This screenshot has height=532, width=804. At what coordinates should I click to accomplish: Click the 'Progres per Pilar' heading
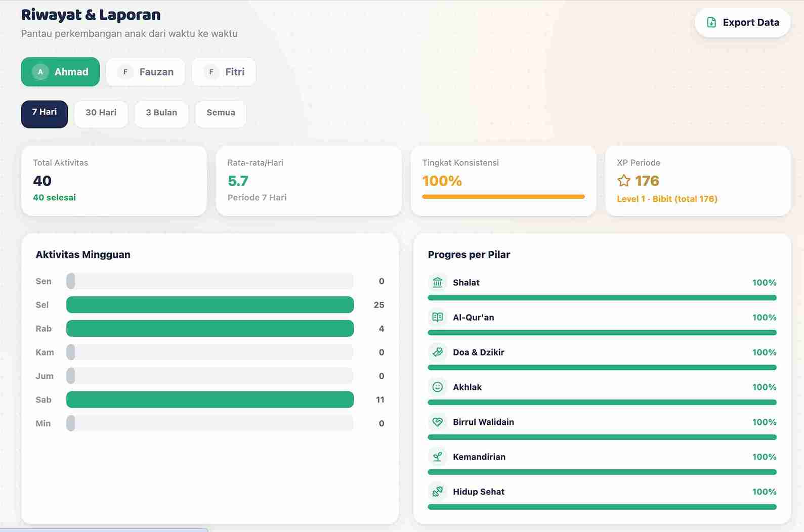[x=469, y=255]
